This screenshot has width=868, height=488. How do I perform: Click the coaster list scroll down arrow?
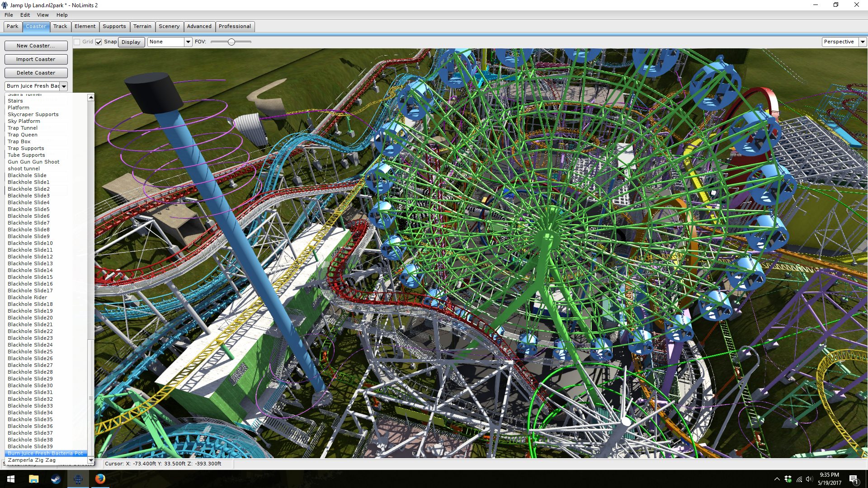[91, 460]
